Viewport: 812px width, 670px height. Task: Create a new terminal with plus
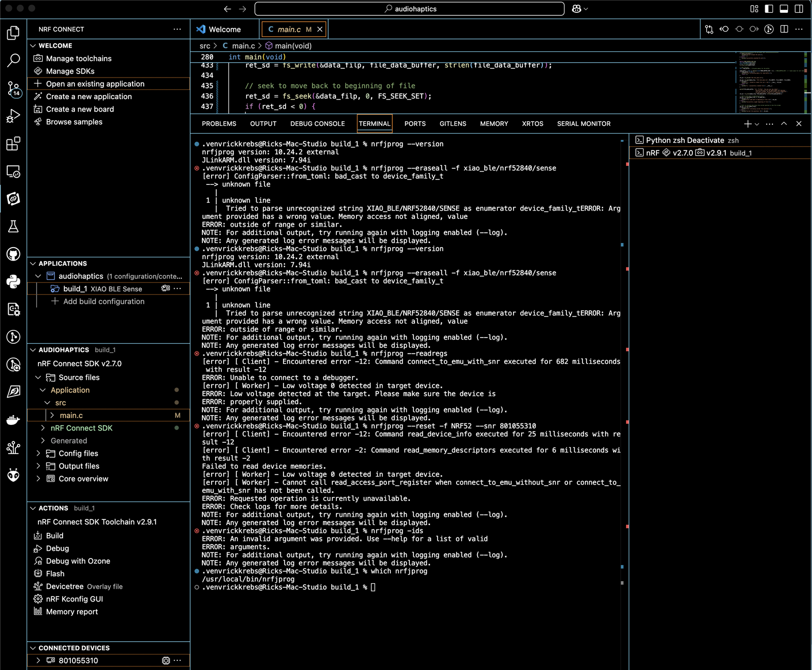[x=747, y=124]
